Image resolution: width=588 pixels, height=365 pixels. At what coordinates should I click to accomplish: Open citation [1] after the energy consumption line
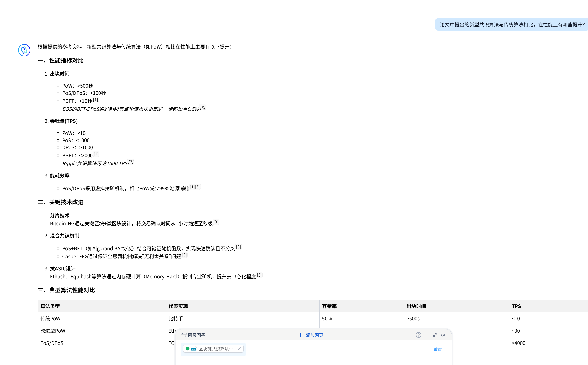[192, 187]
